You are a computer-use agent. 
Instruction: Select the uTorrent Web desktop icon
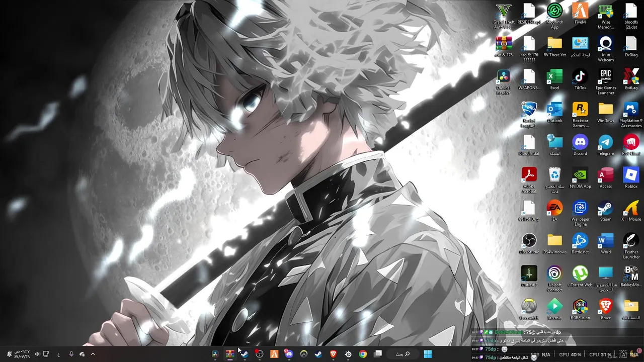(580, 277)
